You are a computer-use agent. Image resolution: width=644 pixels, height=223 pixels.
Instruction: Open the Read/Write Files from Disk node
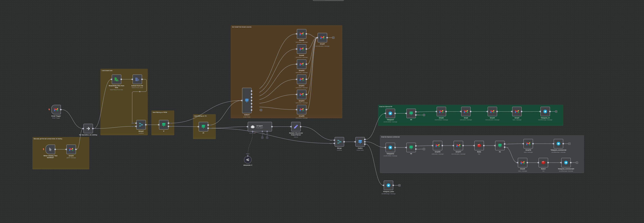[116, 79]
